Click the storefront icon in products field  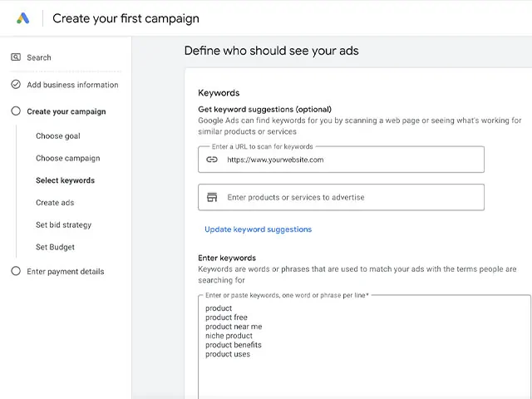(x=212, y=197)
